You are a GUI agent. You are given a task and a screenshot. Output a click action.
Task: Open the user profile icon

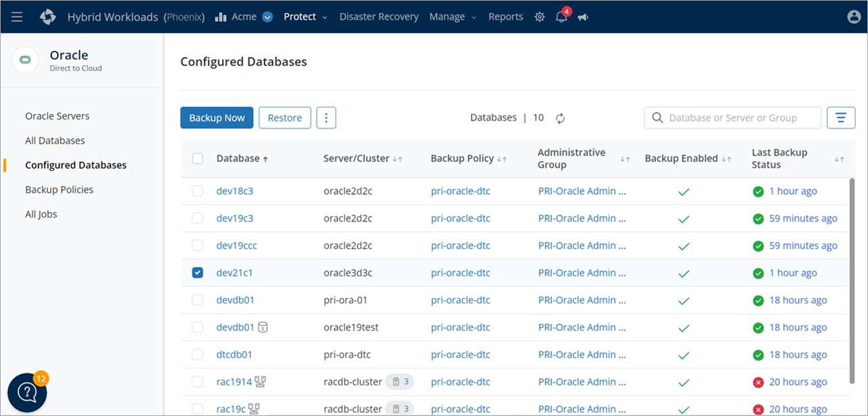pyautogui.click(x=854, y=17)
